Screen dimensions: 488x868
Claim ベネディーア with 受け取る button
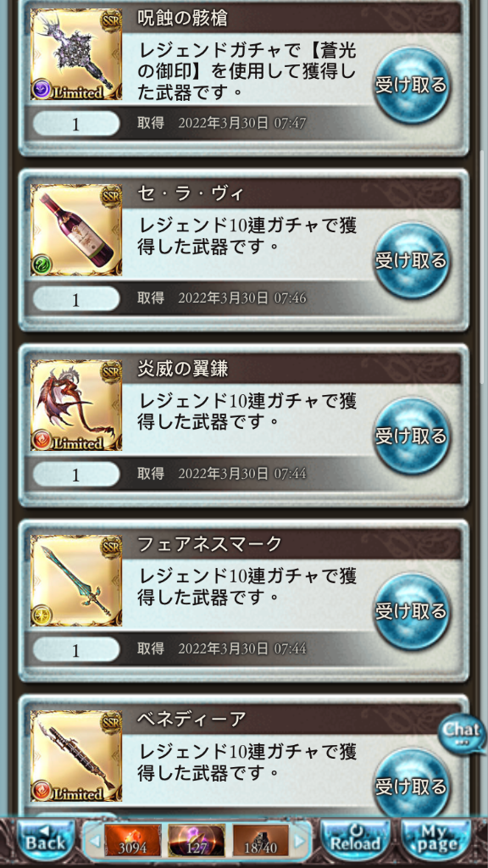pos(411,785)
